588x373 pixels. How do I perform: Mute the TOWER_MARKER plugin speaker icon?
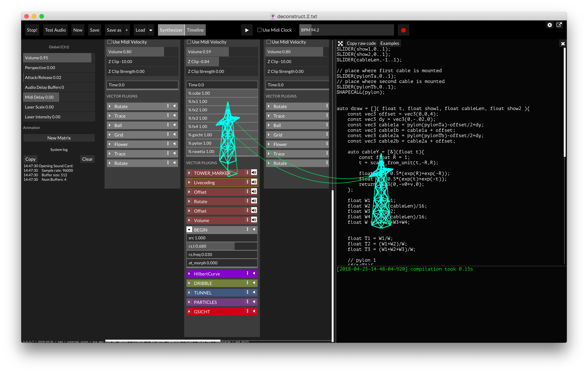pos(254,173)
